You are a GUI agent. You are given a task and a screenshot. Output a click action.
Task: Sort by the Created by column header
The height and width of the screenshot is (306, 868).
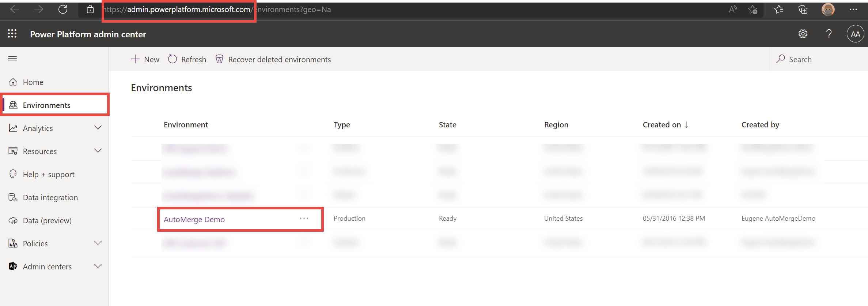point(760,125)
